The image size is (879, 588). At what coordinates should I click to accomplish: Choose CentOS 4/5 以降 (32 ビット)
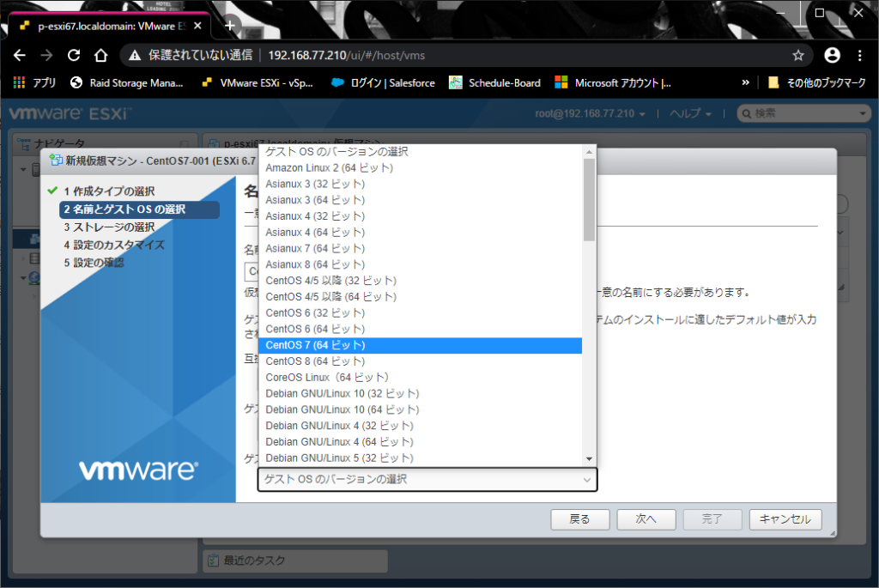[420, 281]
